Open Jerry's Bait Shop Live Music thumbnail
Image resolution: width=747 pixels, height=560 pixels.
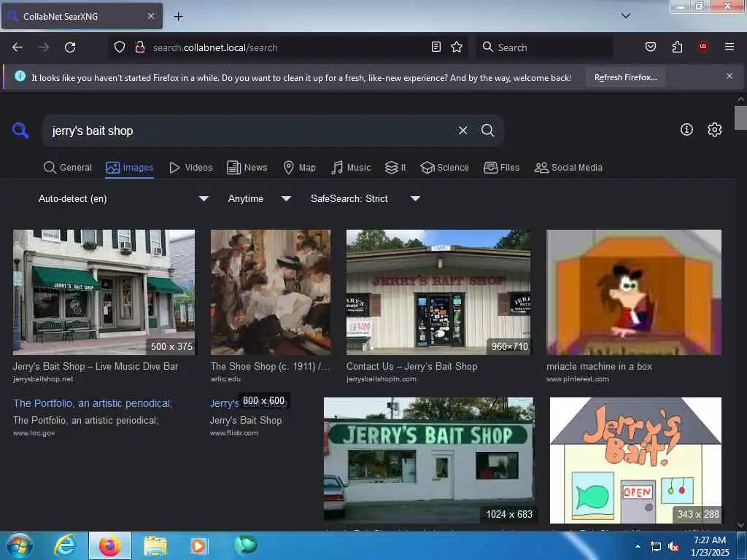[104, 292]
